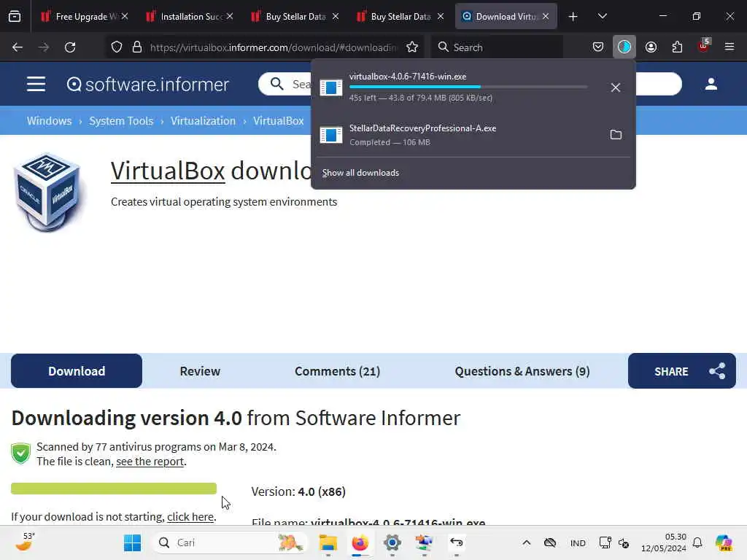Open virtualbox-4.0.6-71416-win.exe download entry
The image size is (747, 560).
(457, 87)
